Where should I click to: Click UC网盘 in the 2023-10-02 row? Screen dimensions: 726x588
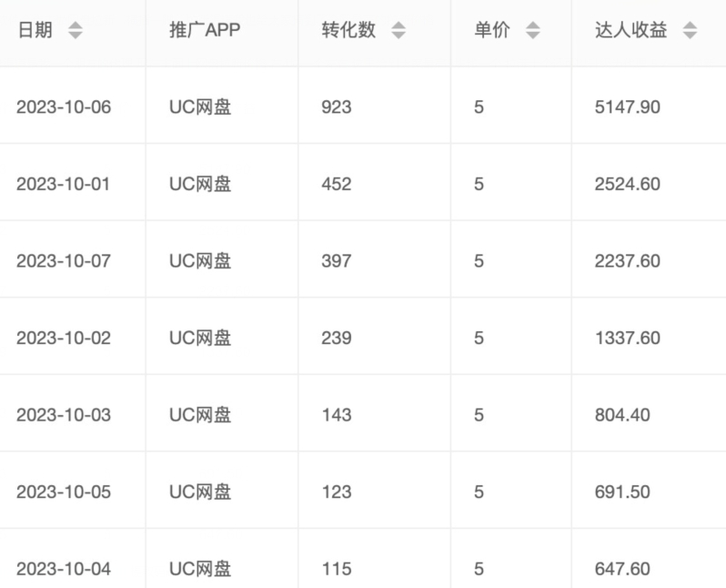coord(200,338)
